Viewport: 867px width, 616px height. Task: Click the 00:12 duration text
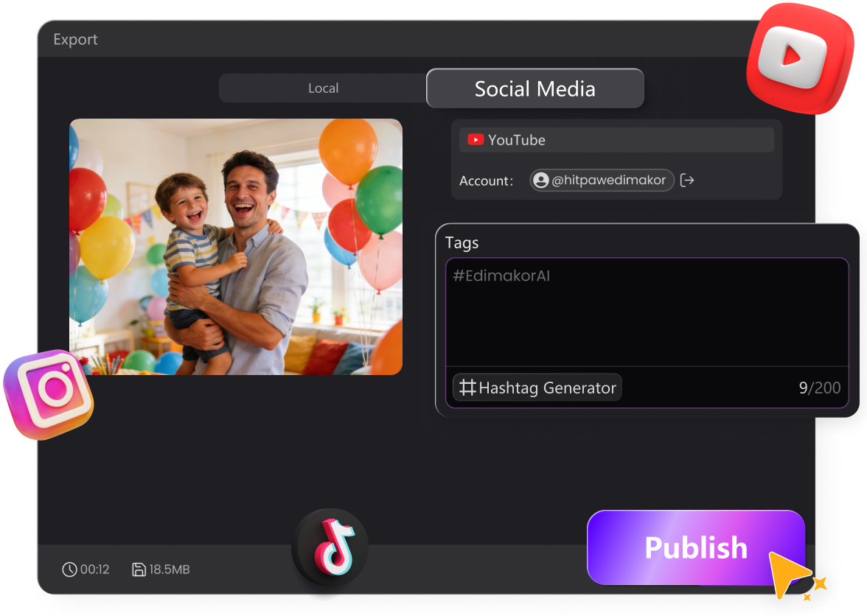pyautogui.click(x=94, y=570)
